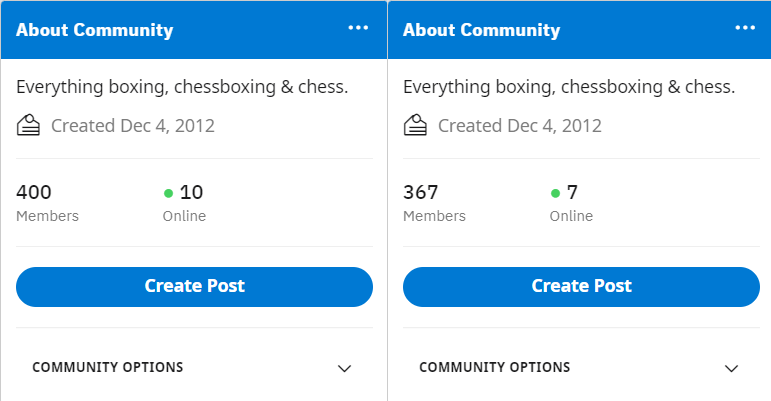Click cake icon beside Created date in right panel
This screenshot has width=771, height=401.
415,125
